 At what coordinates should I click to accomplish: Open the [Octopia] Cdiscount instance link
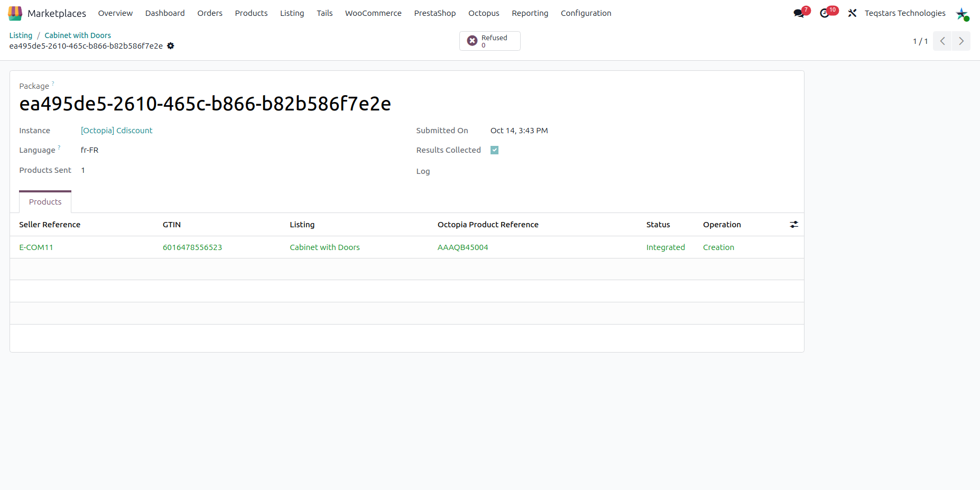tap(116, 131)
